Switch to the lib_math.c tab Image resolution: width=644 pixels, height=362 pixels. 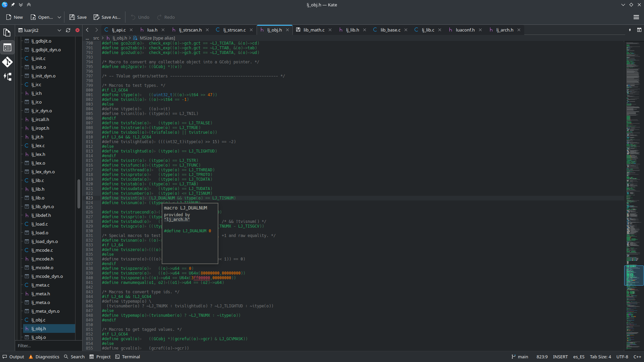pyautogui.click(x=314, y=30)
